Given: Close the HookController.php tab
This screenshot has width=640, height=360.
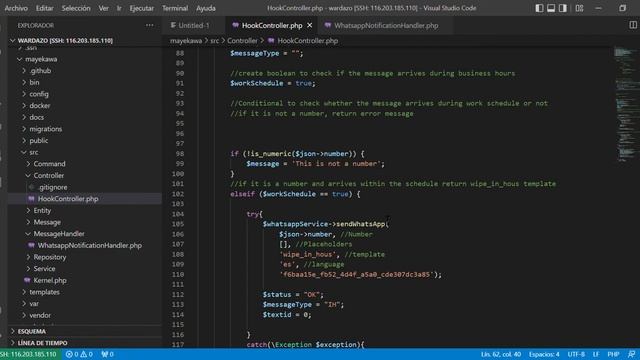Looking at the screenshot, I should [x=310, y=25].
